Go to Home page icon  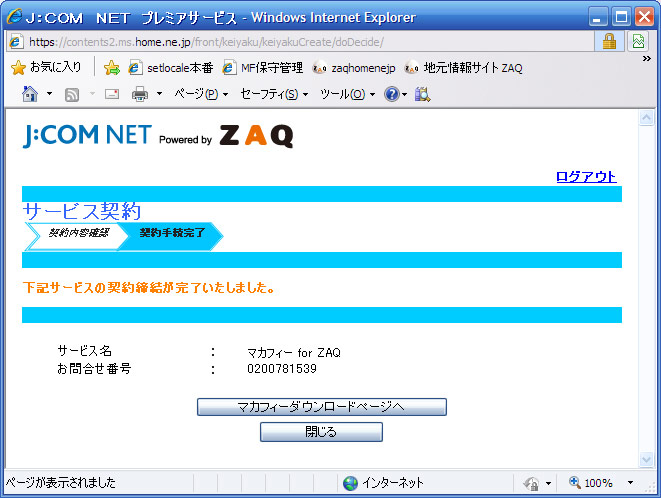point(30,94)
